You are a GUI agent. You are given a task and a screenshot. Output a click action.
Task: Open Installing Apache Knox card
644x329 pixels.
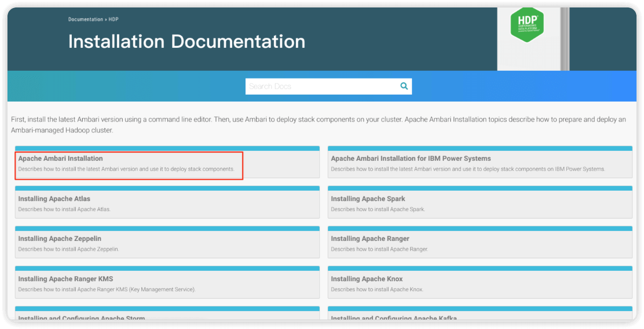point(480,283)
